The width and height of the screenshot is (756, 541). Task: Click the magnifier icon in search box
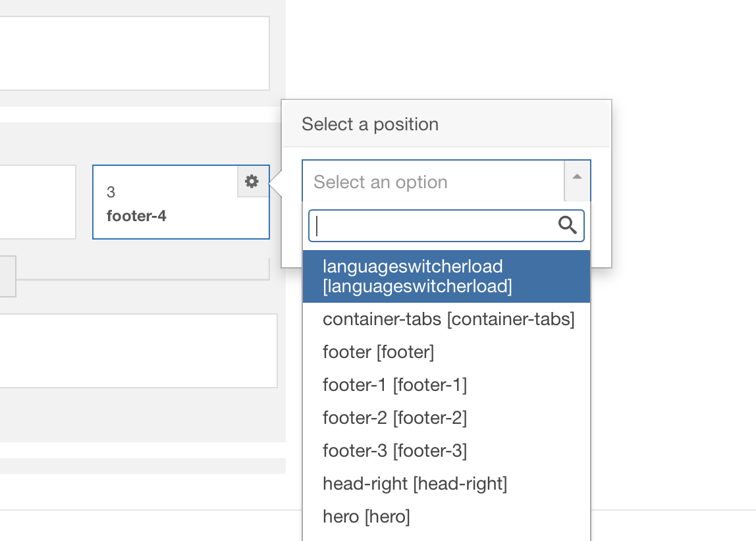point(567,226)
